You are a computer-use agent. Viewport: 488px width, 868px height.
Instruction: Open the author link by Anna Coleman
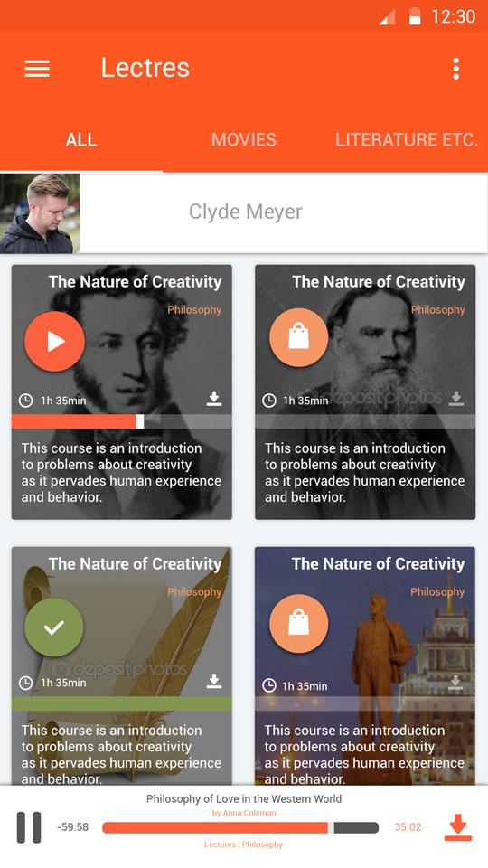244,813
